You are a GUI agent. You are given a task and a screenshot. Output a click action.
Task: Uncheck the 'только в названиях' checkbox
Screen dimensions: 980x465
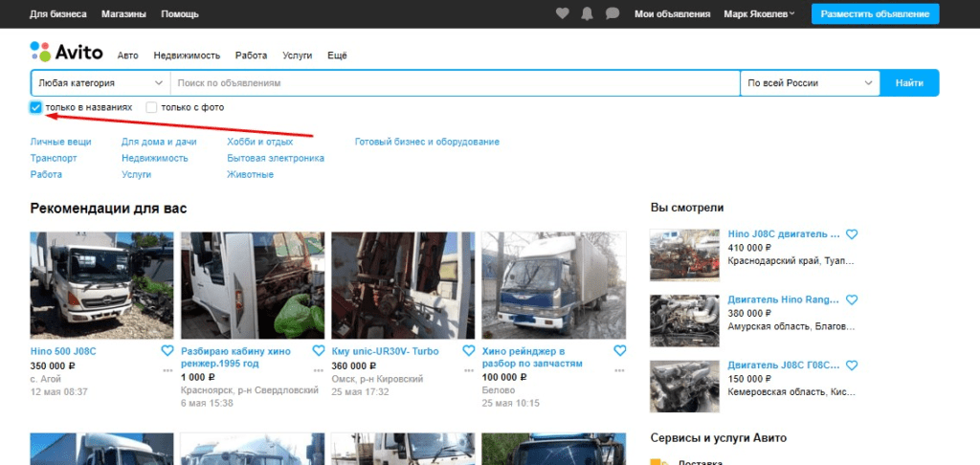point(36,107)
